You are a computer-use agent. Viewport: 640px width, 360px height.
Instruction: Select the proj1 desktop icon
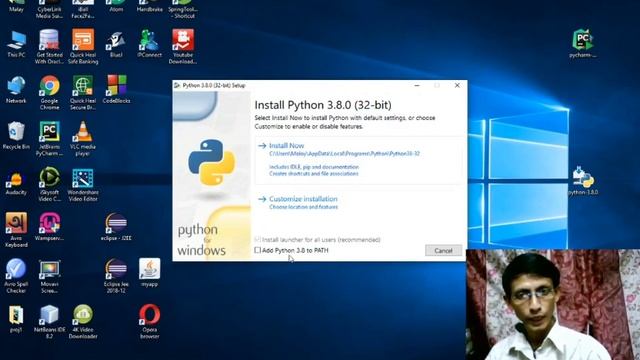click(16, 319)
